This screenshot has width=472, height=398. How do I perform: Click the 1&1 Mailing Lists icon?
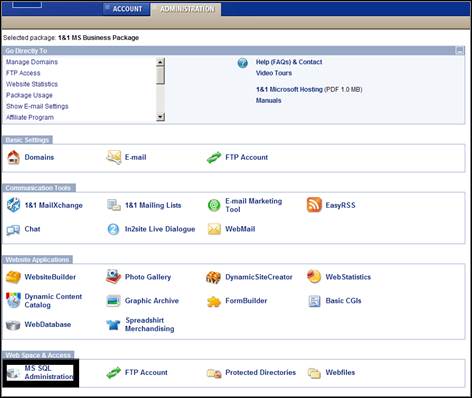114,205
